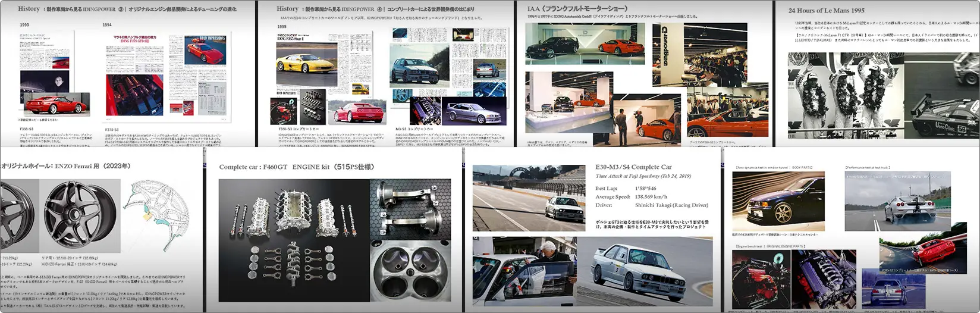This screenshot has width=980, height=313.
Task: Select the 'E30-M3/S4 Complete Car' title
Action: pos(633,167)
